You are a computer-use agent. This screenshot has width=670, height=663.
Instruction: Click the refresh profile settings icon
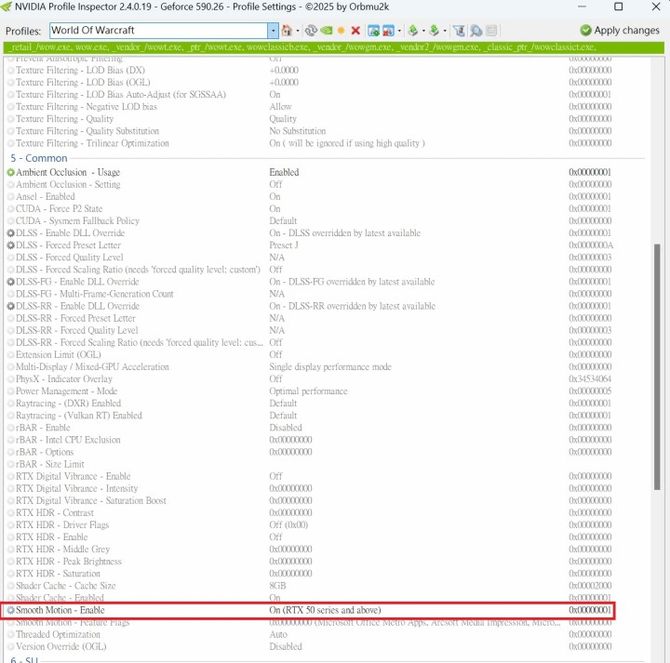pos(311,30)
